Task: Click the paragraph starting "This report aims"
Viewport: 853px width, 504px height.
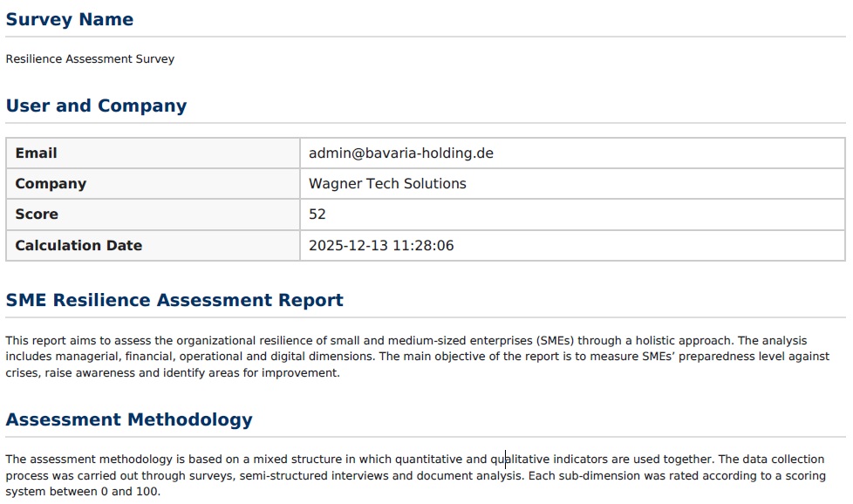Action: point(417,357)
